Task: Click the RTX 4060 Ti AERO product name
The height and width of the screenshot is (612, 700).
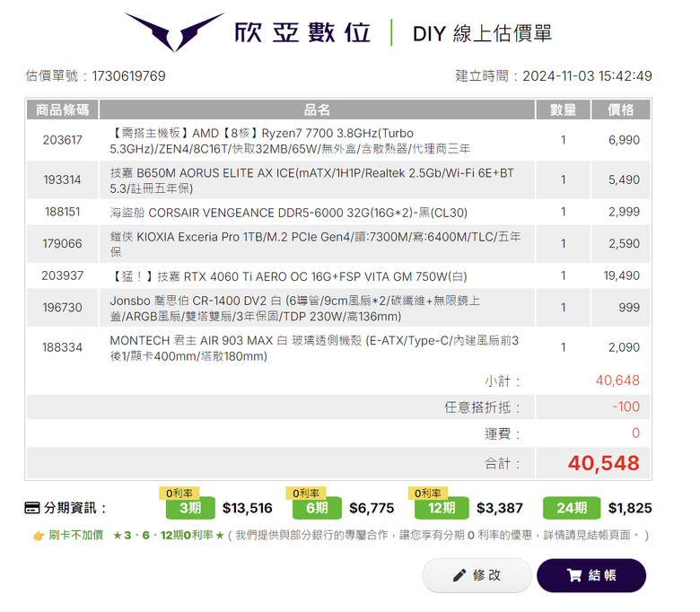Action: 289,276
